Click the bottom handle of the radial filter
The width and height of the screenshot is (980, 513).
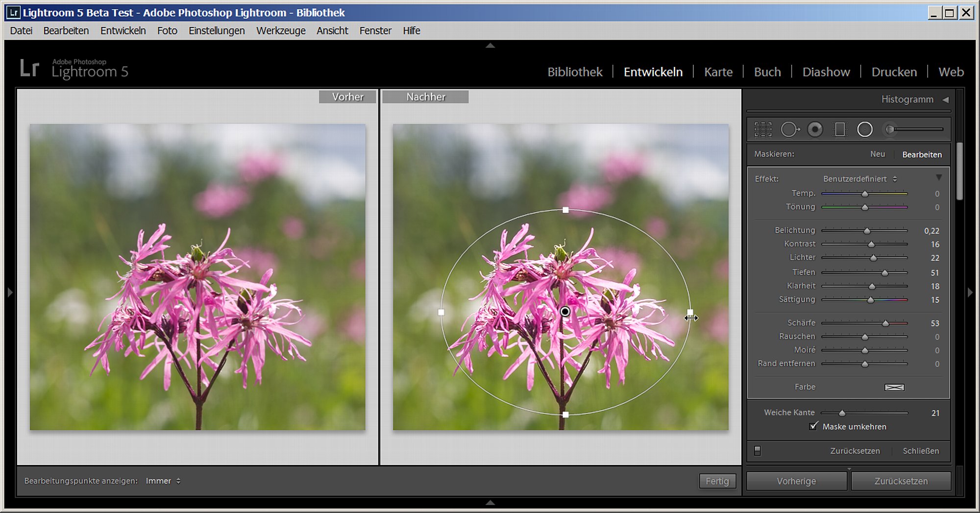click(565, 415)
